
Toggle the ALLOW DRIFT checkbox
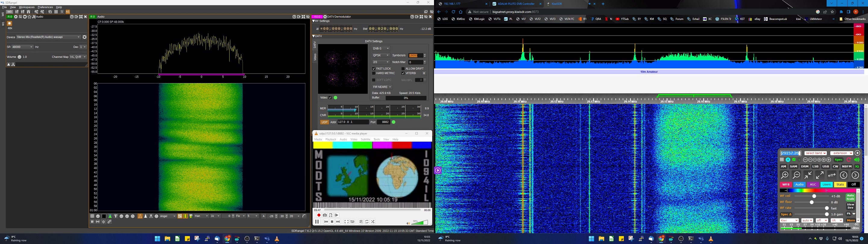pyautogui.click(x=403, y=69)
